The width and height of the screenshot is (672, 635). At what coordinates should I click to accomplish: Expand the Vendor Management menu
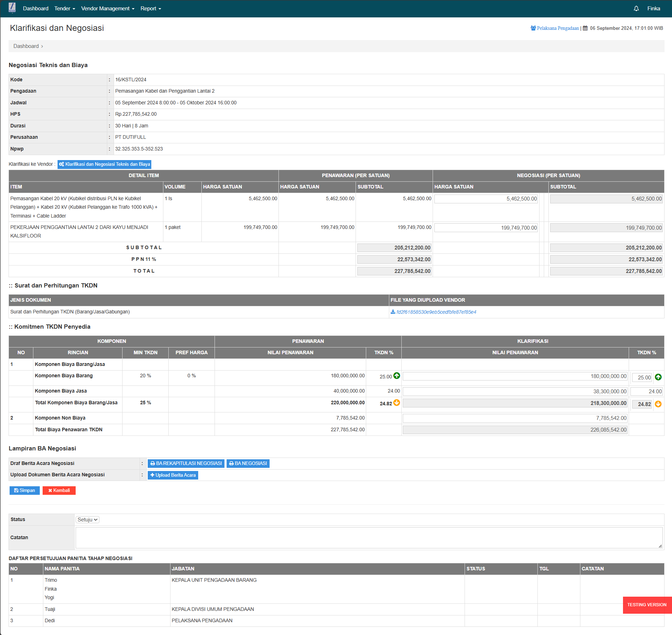[108, 9]
